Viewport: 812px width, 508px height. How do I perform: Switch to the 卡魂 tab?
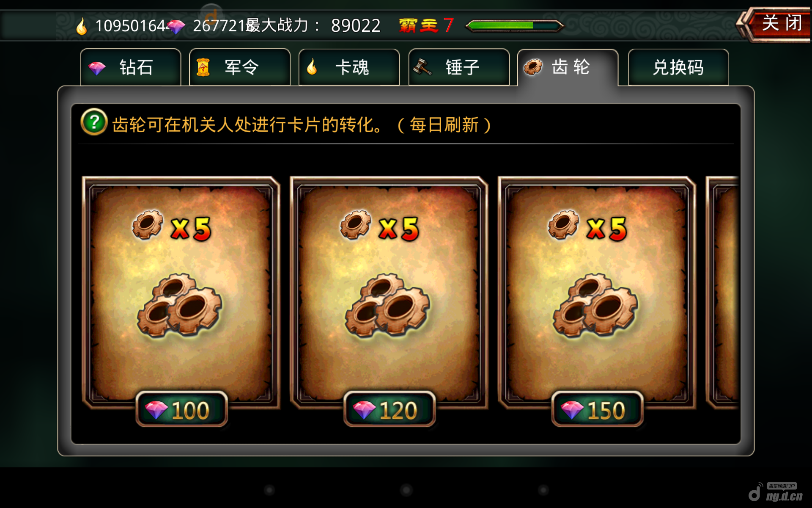[349, 67]
